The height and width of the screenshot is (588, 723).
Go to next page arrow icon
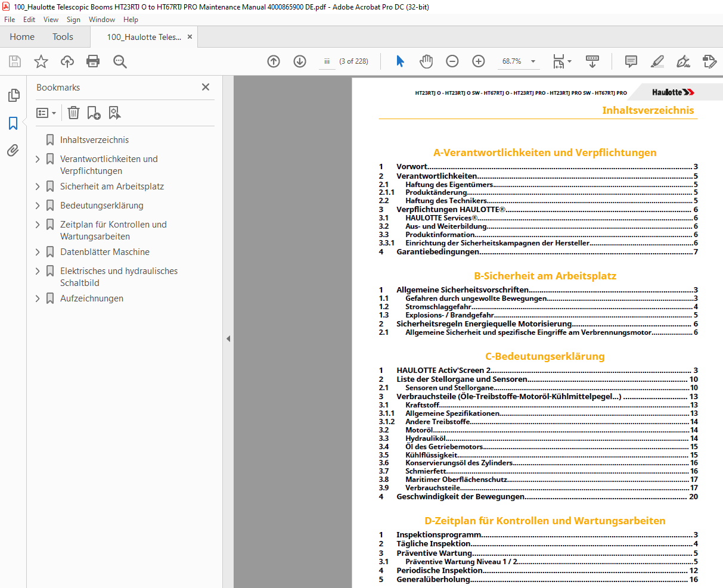click(x=300, y=61)
